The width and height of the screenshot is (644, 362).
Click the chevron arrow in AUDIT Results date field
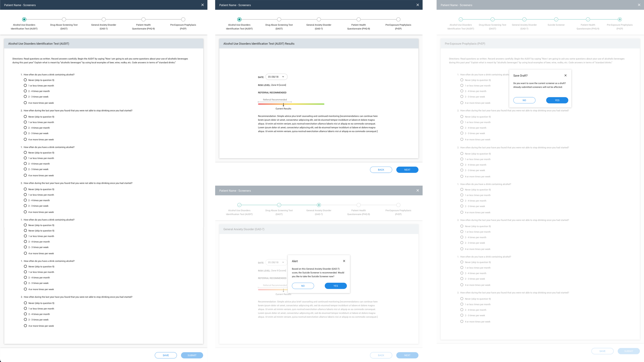(x=283, y=77)
